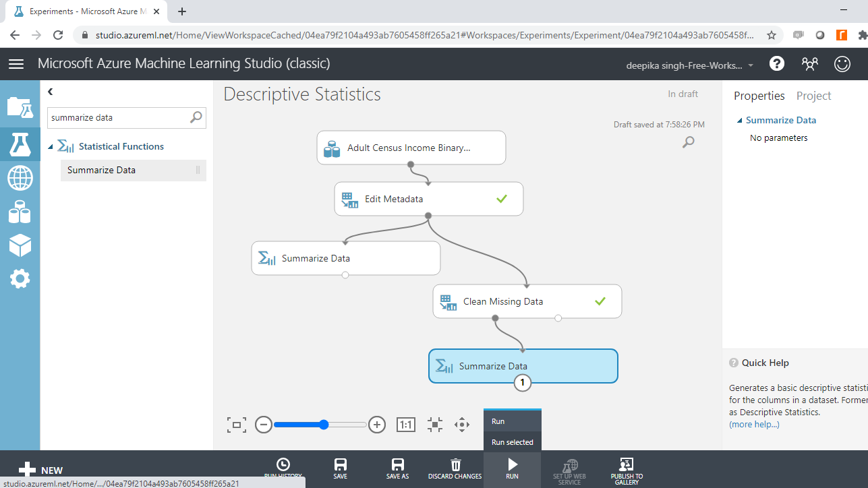Screen dimensions: 868x488
Task: Reset zoom to actual size 1:1
Action: tap(405, 425)
